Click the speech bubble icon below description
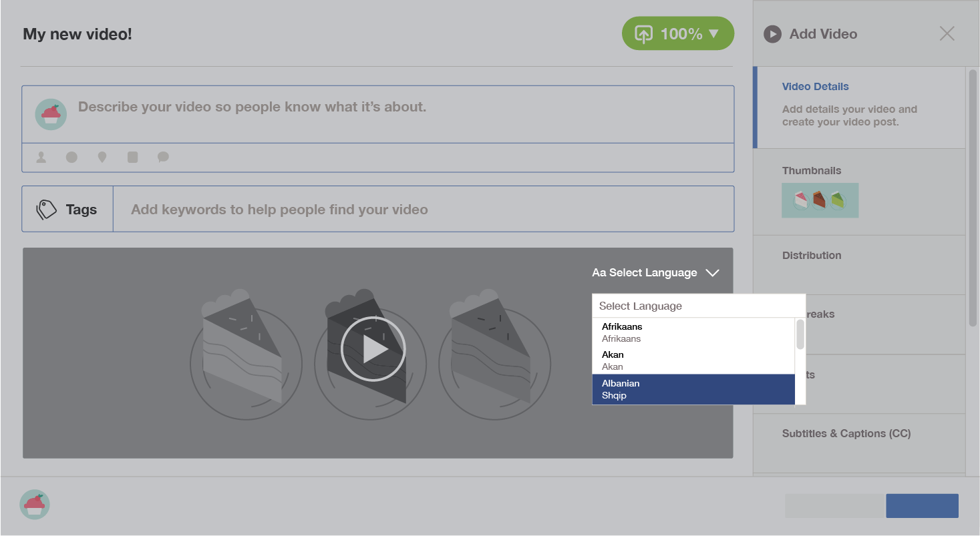Image resolution: width=980 pixels, height=536 pixels. tap(163, 158)
